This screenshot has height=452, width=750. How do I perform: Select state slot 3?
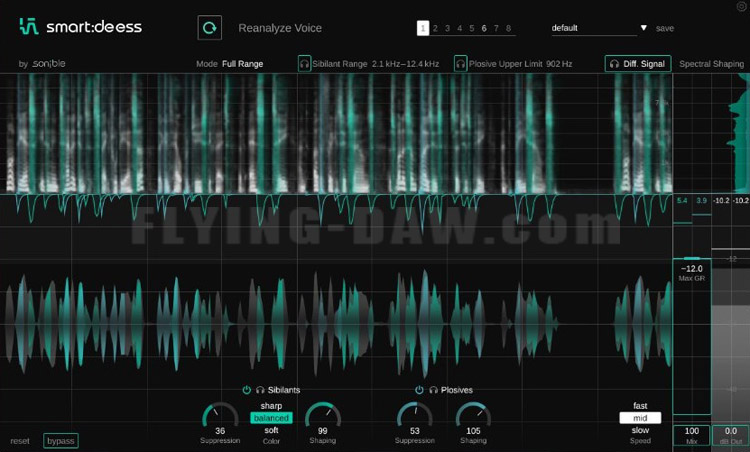click(x=447, y=28)
